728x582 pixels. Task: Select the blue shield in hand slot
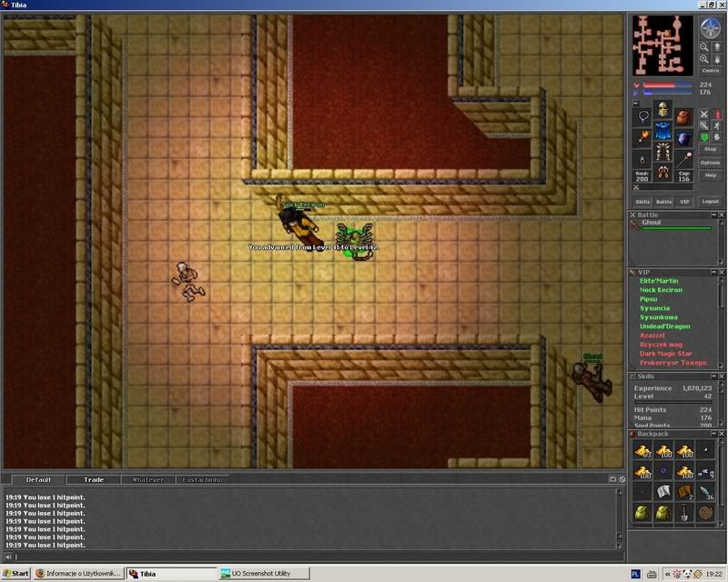click(x=683, y=138)
